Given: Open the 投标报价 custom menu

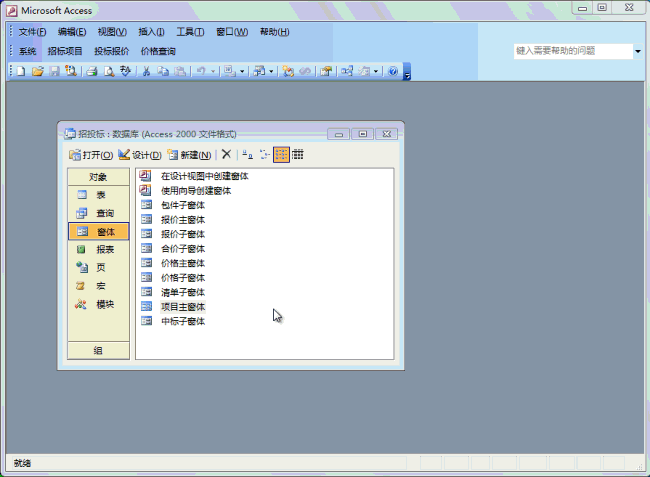Looking at the screenshot, I should [112, 51].
